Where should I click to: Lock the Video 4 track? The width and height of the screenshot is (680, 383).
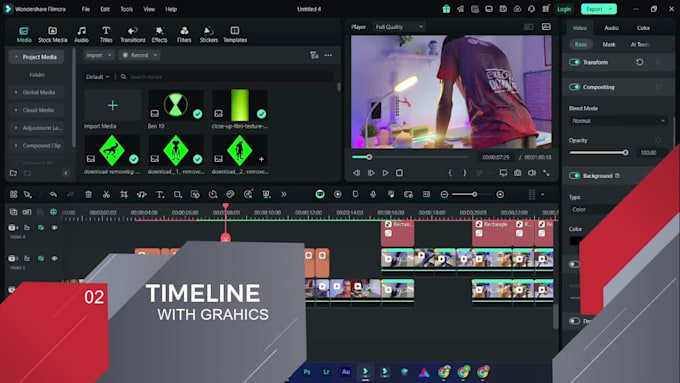(27, 227)
